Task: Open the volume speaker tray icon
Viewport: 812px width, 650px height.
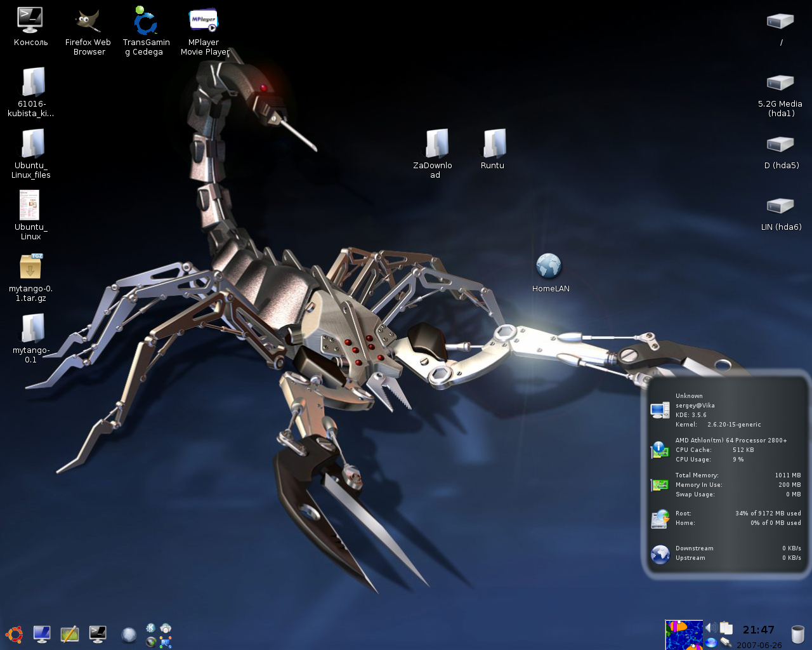Action: click(x=712, y=627)
